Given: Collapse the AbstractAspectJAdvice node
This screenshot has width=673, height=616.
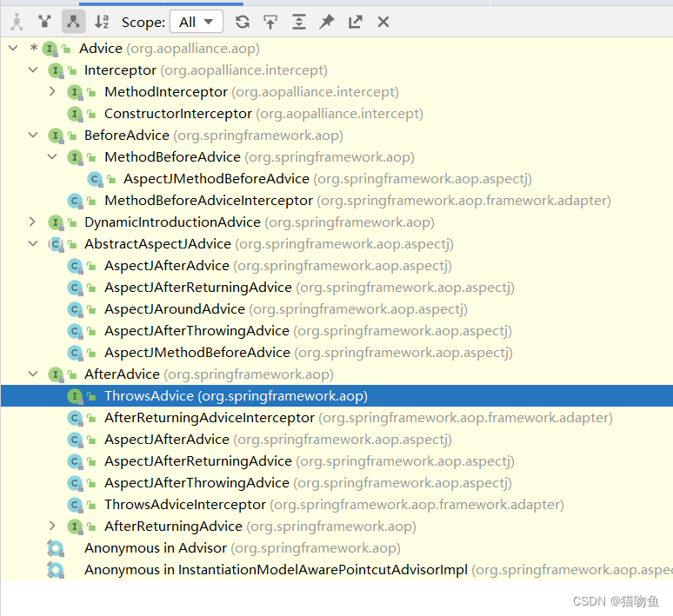Looking at the screenshot, I should tap(33, 243).
